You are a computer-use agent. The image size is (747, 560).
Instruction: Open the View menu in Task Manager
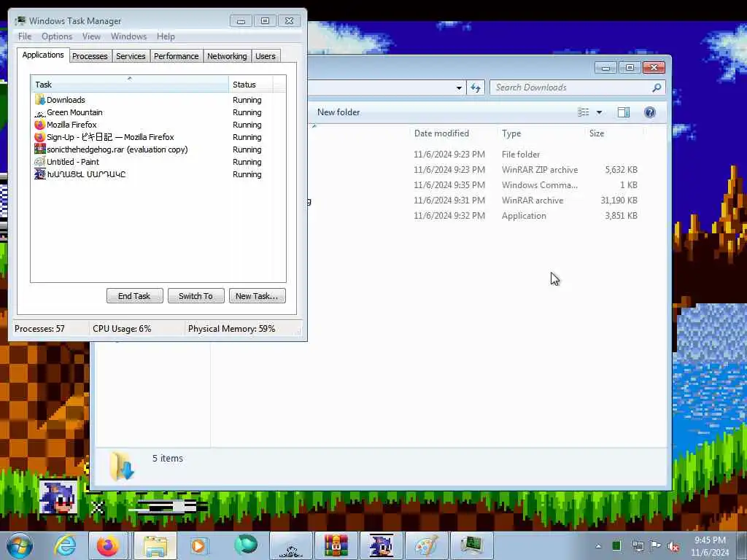click(x=91, y=36)
